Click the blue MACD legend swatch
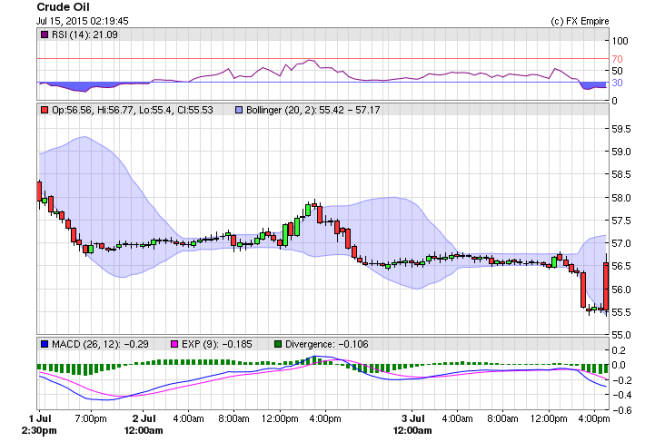Image resolution: width=645 pixels, height=442 pixels. (x=44, y=344)
